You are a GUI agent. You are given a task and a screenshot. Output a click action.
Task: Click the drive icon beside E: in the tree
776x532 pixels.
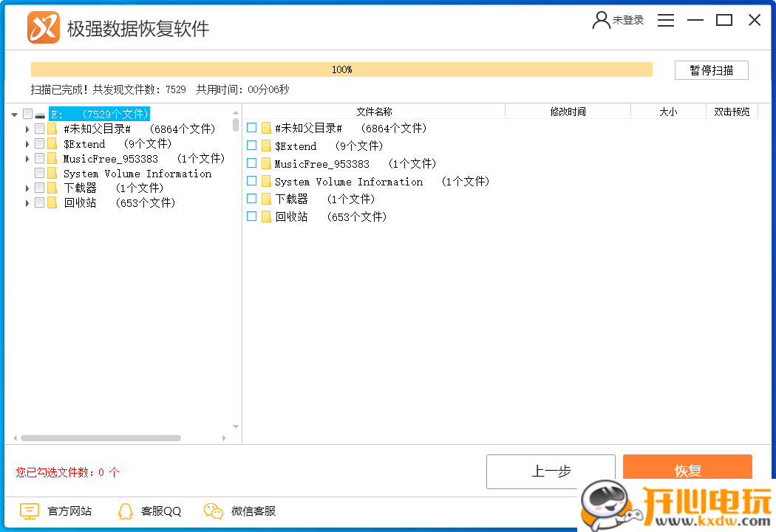tap(40, 114)
